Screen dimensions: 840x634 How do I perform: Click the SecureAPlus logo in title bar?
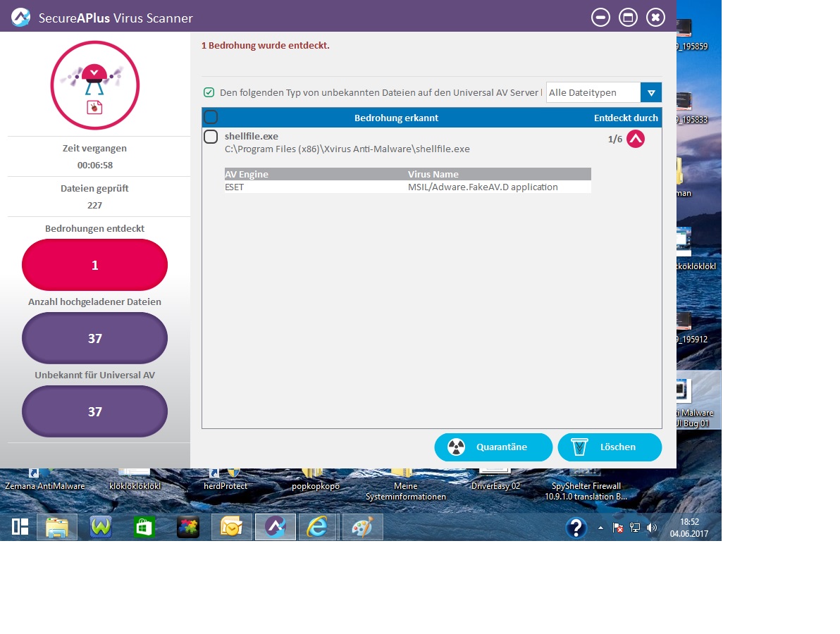[20, 17]
